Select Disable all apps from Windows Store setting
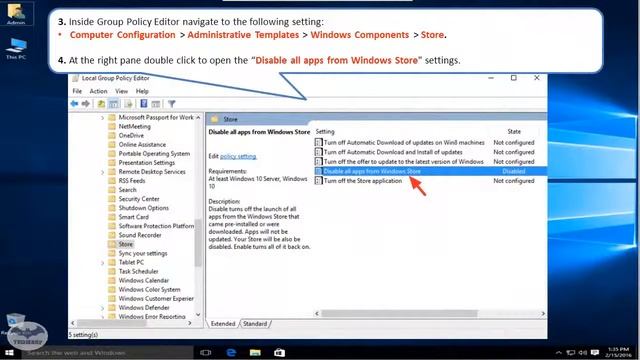 [431, 171]
